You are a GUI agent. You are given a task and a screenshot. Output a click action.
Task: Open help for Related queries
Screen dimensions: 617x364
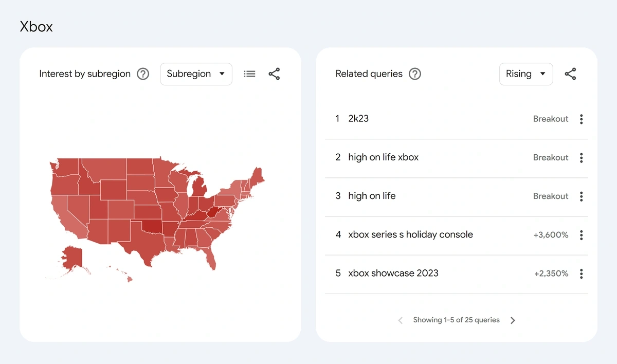click(414, 74)
